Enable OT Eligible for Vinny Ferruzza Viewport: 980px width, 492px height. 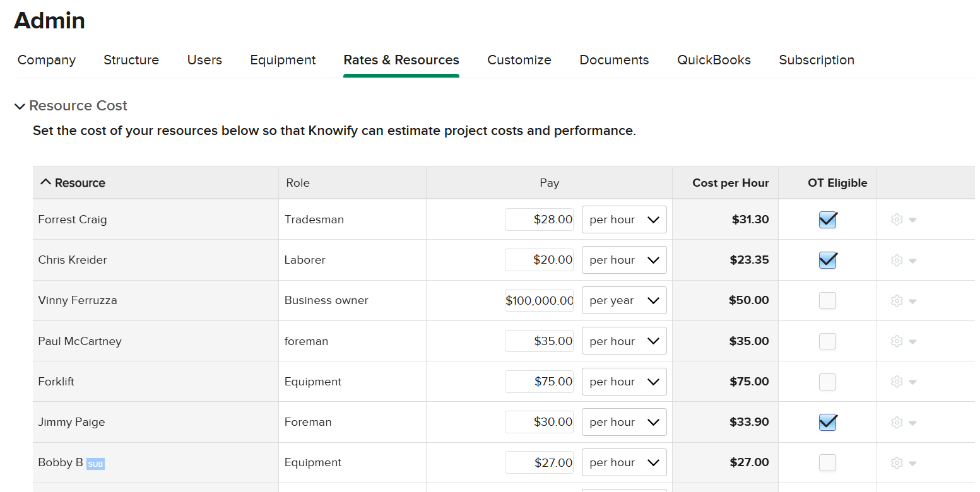click(x=827, y=301)
